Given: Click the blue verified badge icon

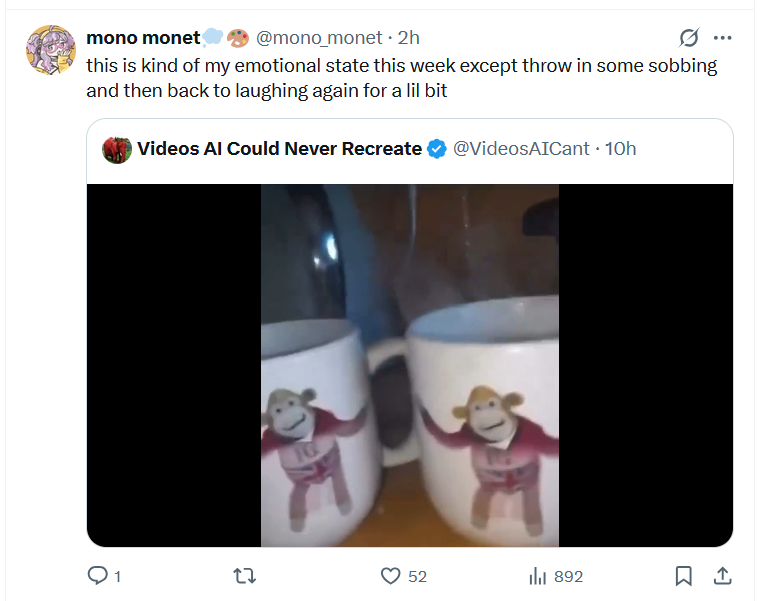Looking at the screenshot, I should pos(437,149).
